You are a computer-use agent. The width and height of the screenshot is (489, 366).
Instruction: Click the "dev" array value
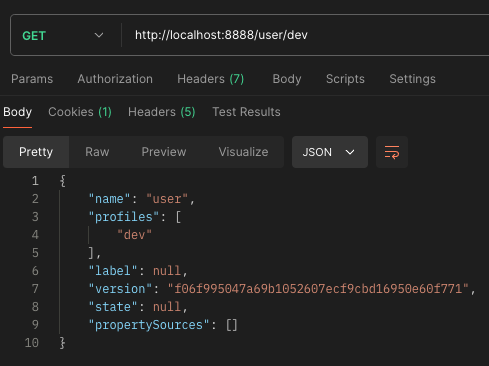point(134,235)
